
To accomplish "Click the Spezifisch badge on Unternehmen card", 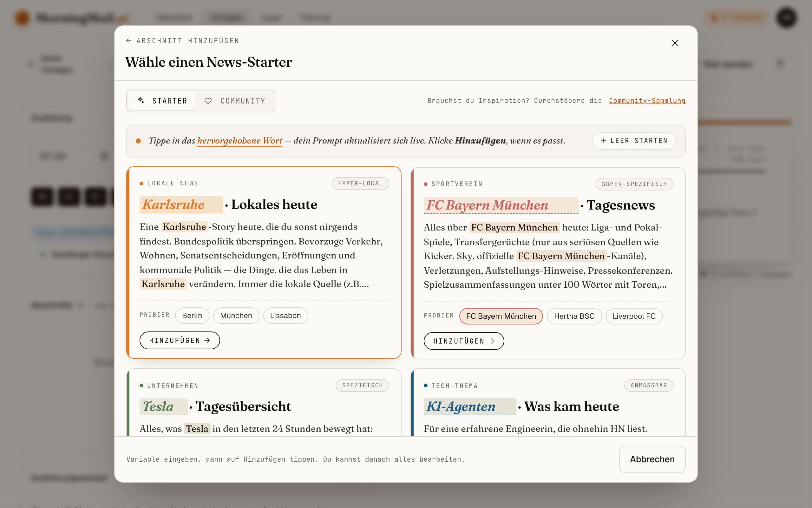I will (362, 385).
